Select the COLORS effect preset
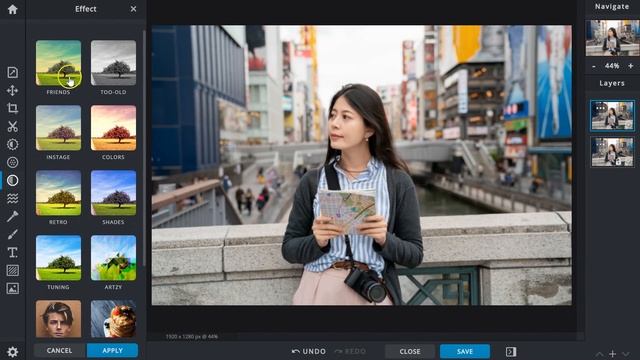This screenshot has width=640, height=360. point(113,128)
